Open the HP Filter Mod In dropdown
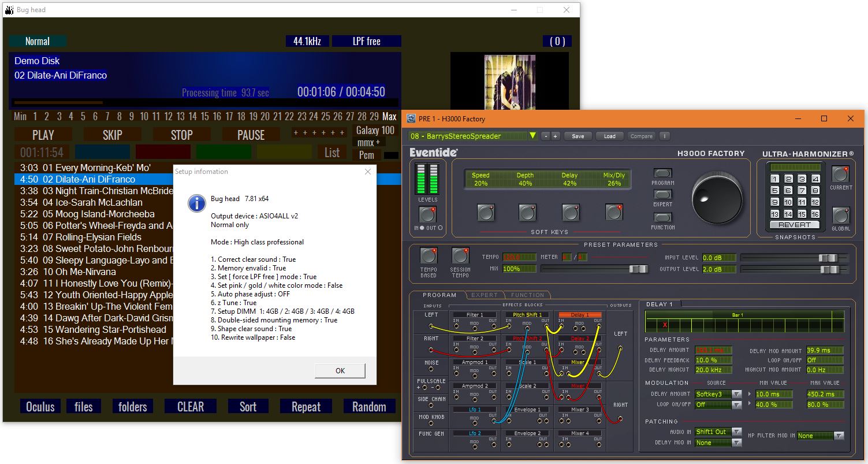 click(839, 436)
